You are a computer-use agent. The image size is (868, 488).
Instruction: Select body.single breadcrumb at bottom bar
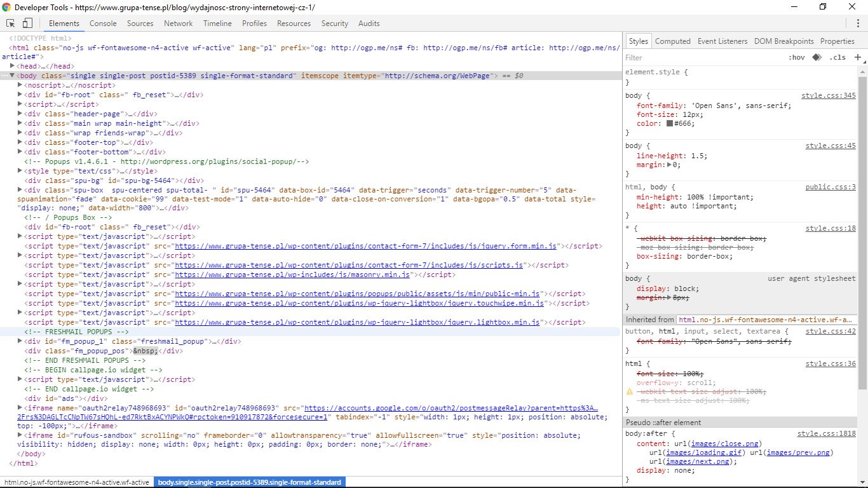(x=250, y=482)
